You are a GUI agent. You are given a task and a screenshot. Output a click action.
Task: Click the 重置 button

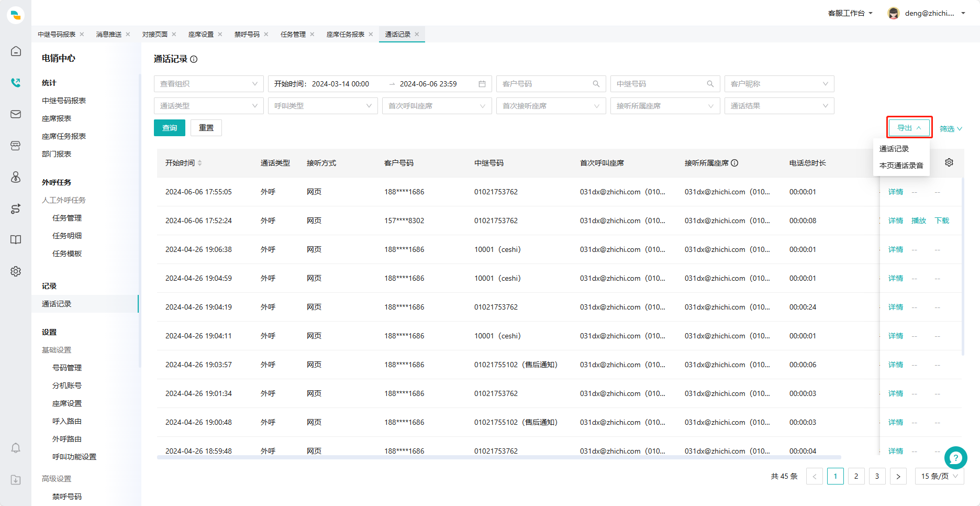coord(206,128)
